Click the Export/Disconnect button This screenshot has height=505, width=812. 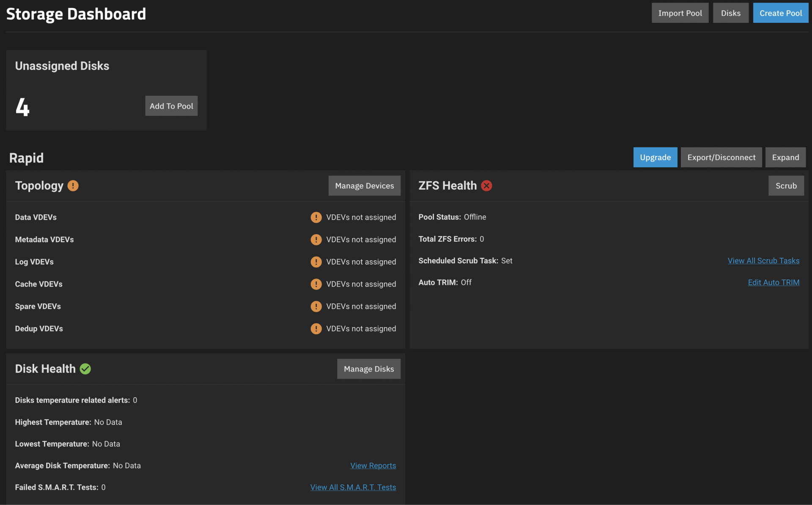pos(721,157)
